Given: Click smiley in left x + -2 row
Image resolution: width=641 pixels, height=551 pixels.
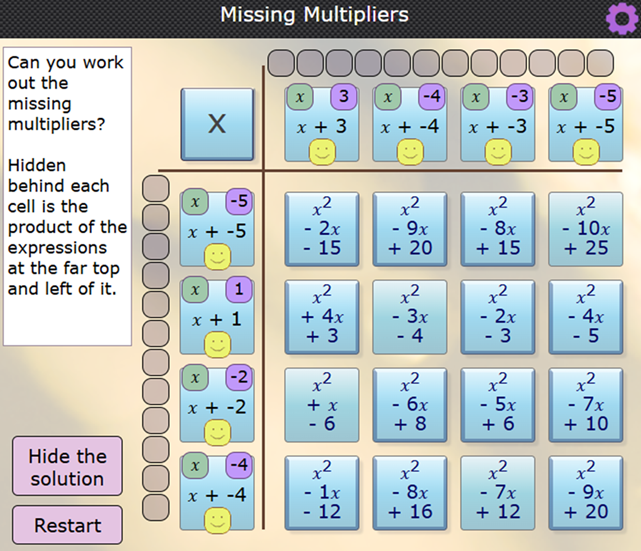Looking at the screenshot, I should [217, 433].
